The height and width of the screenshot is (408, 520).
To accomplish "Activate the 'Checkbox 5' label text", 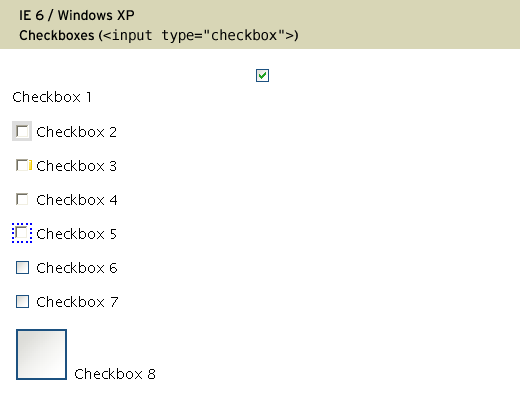I will [76, 234].
